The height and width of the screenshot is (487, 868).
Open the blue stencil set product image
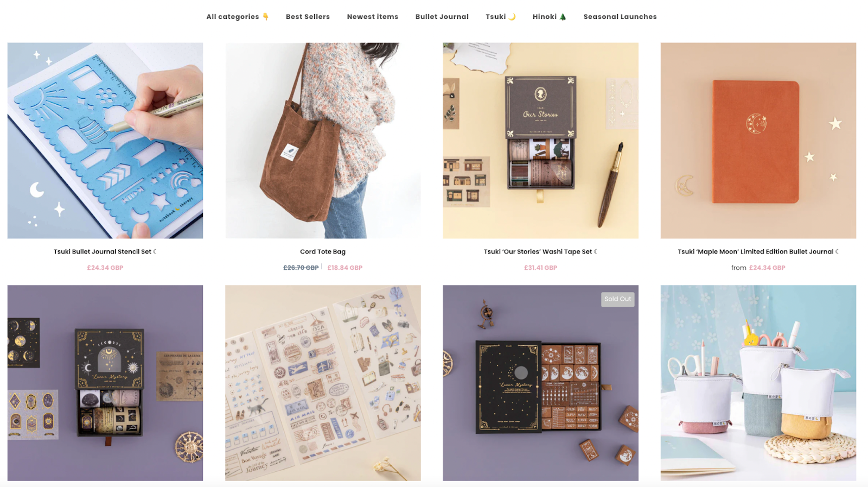(x=105, y=141)
